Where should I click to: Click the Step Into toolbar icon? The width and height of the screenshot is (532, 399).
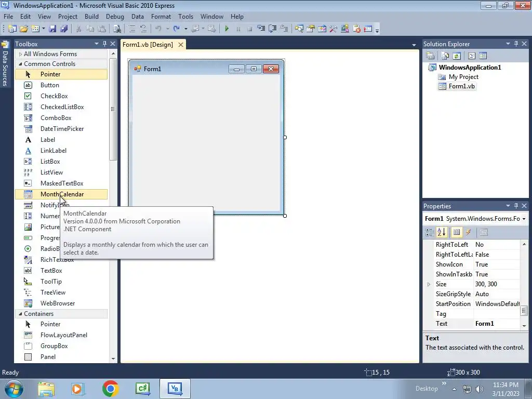coord(261,29)
